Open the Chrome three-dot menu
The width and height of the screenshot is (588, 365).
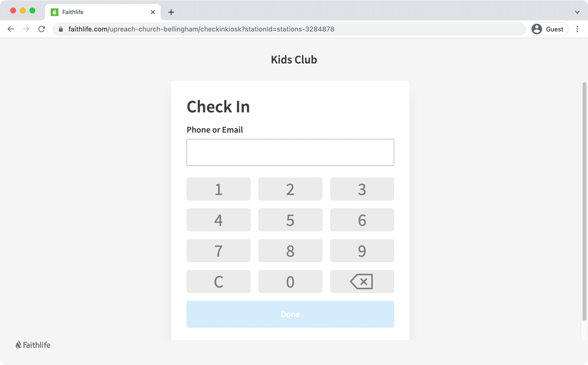click(x=577, y=29)
